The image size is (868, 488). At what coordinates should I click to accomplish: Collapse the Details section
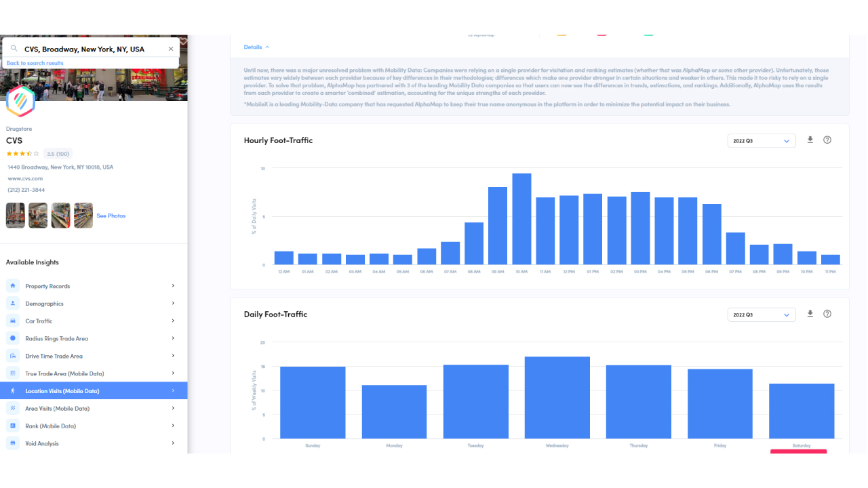(257, 47)
